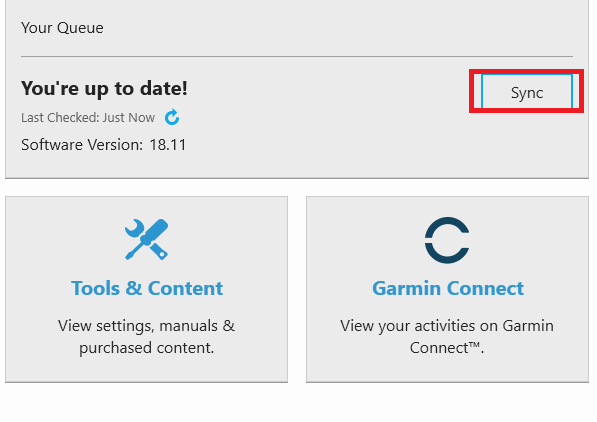
Task: Open the Tools & Content heading link
Action: 147,288
